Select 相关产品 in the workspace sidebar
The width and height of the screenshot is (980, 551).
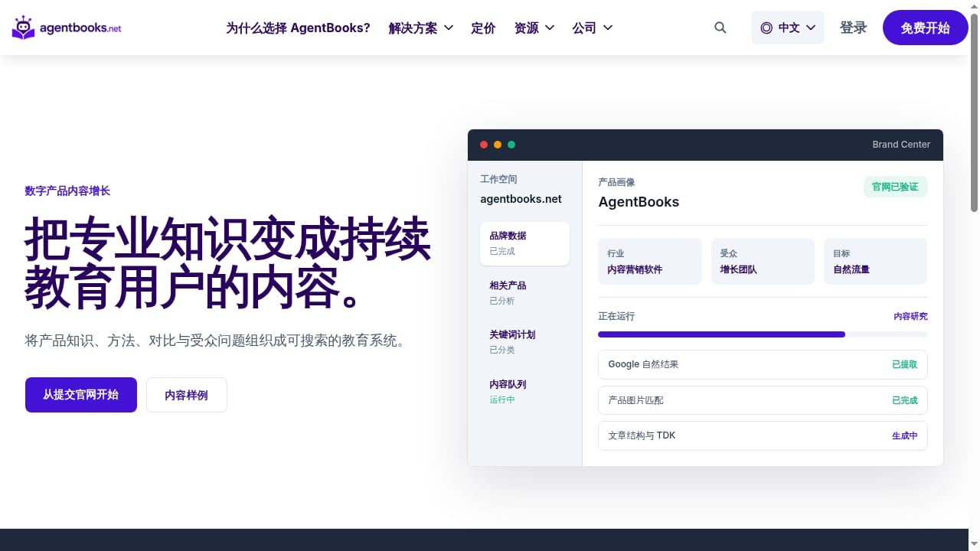(524, 293)
